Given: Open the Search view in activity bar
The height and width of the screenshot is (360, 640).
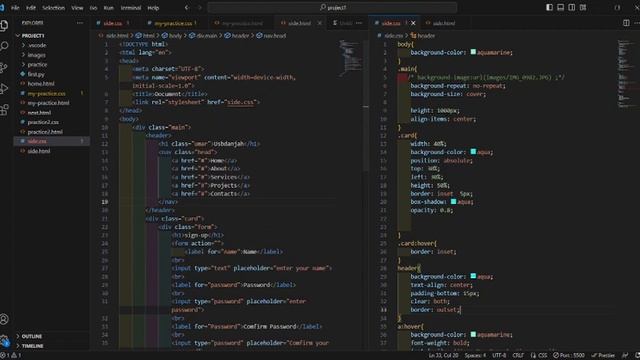Looking at the screenshot, I should 4,46.
